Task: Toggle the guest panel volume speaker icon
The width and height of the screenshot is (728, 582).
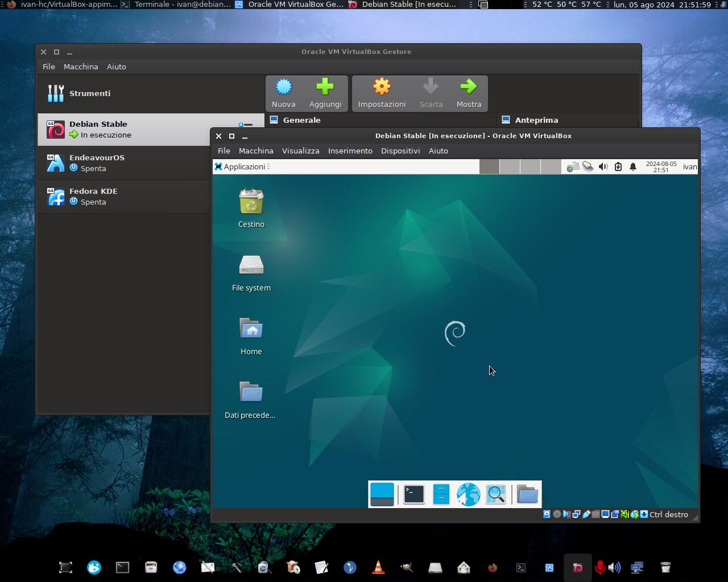Action: 603,167
